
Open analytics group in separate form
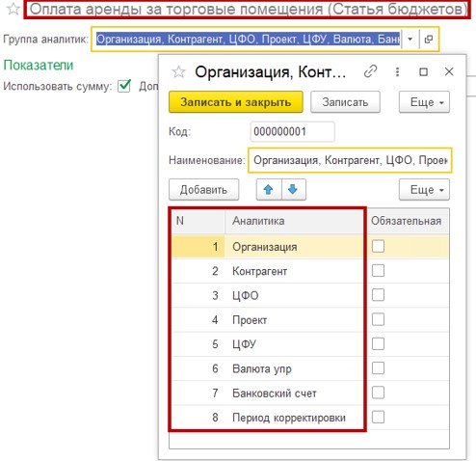click(429, 40)
